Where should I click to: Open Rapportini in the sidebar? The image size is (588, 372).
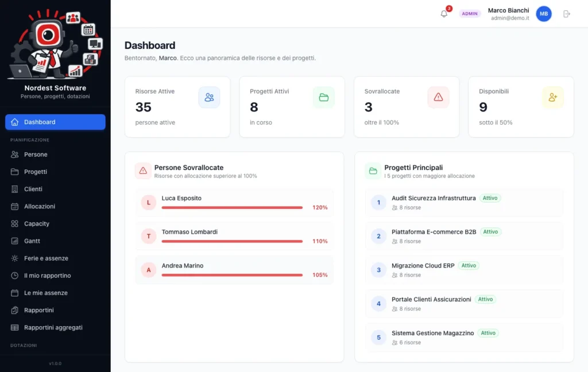pyautogui.click(x=55, y=310)
